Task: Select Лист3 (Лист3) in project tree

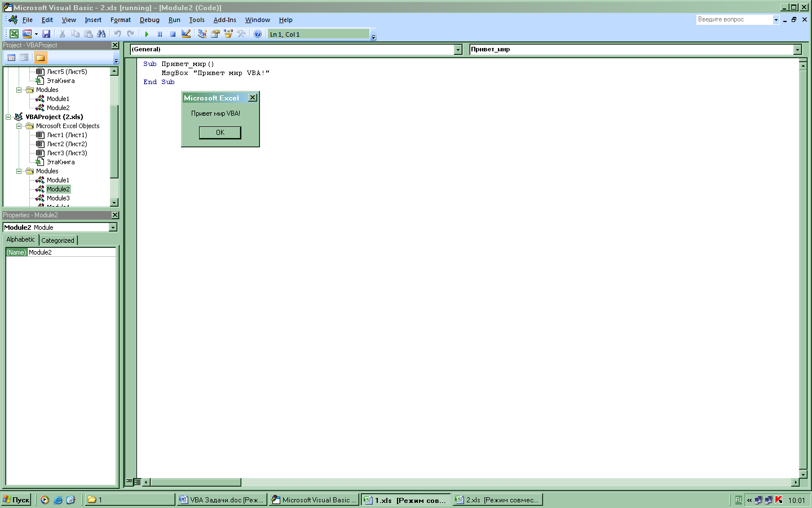Action: 67,153
